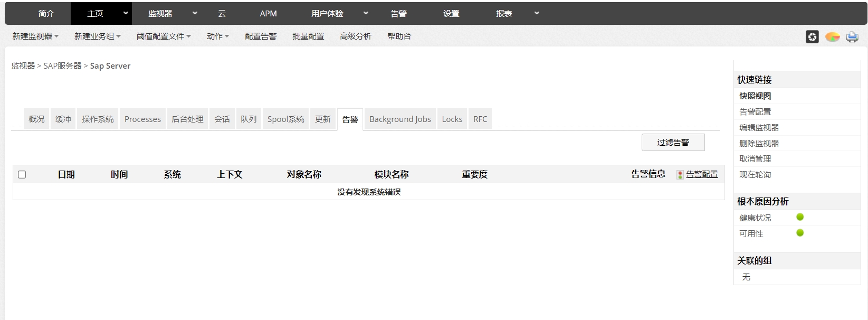This screenshot has width=868, height=320.
Task: Switch to the 操作系统 tab
Action: point(98,119)
